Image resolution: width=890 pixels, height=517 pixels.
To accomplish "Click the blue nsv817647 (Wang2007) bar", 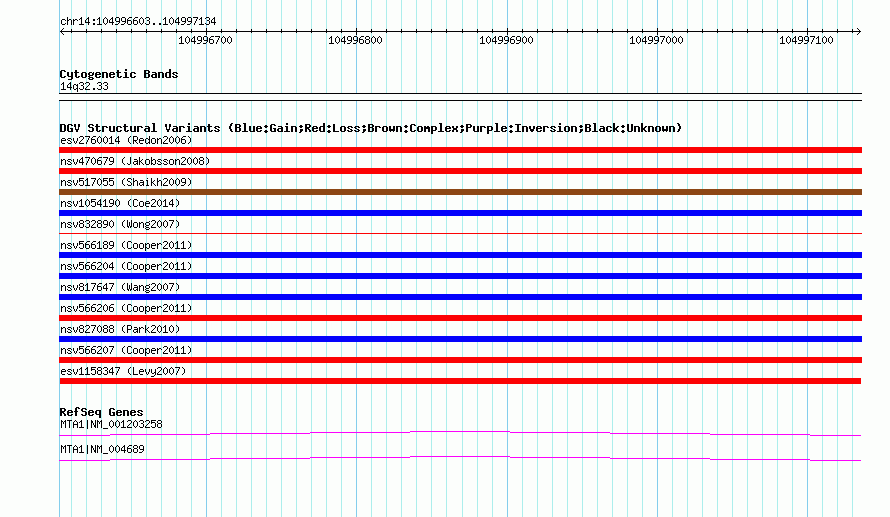I will (x=460, y=297).
